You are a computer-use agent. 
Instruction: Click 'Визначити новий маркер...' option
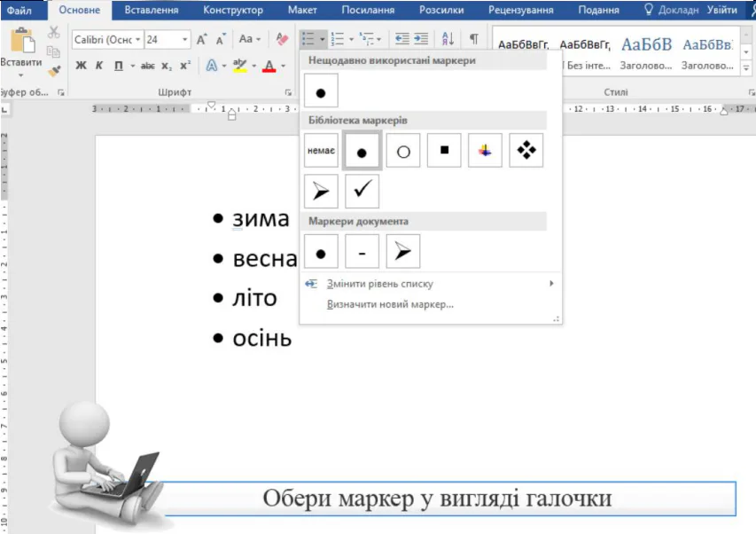coord(390,304)
